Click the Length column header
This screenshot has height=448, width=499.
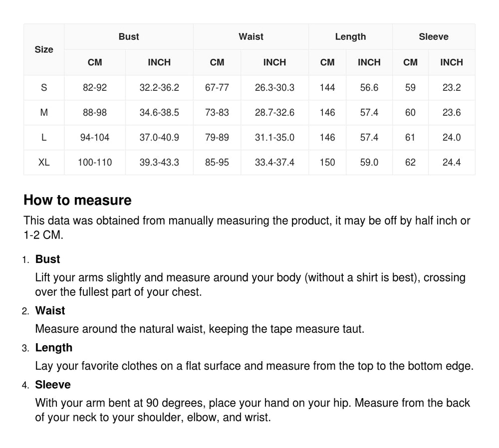[x=350, y=37]
